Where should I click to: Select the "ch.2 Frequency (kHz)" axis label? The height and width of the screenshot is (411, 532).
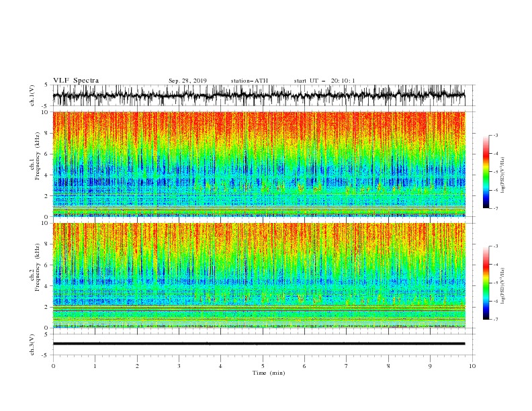(x=35, y=267)
